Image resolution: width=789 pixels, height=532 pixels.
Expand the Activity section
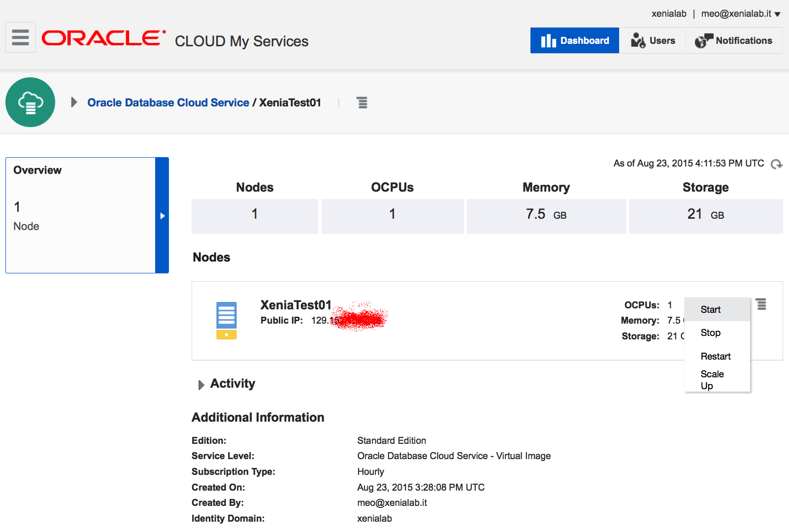pos(201,385)
